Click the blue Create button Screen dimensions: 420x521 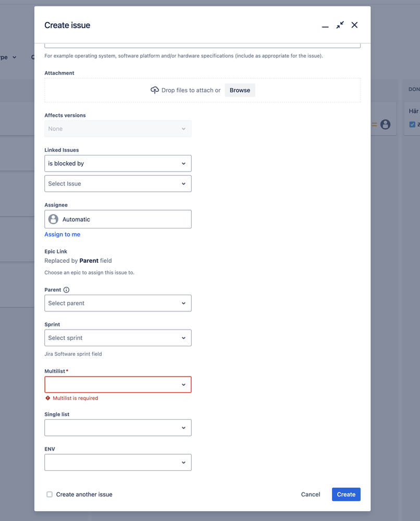346,494
